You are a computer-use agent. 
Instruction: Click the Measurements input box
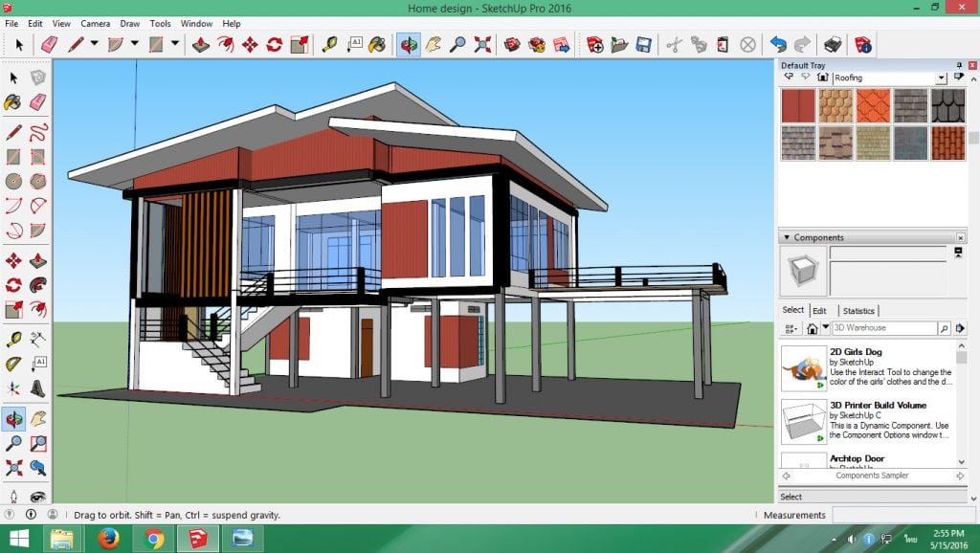903,515
